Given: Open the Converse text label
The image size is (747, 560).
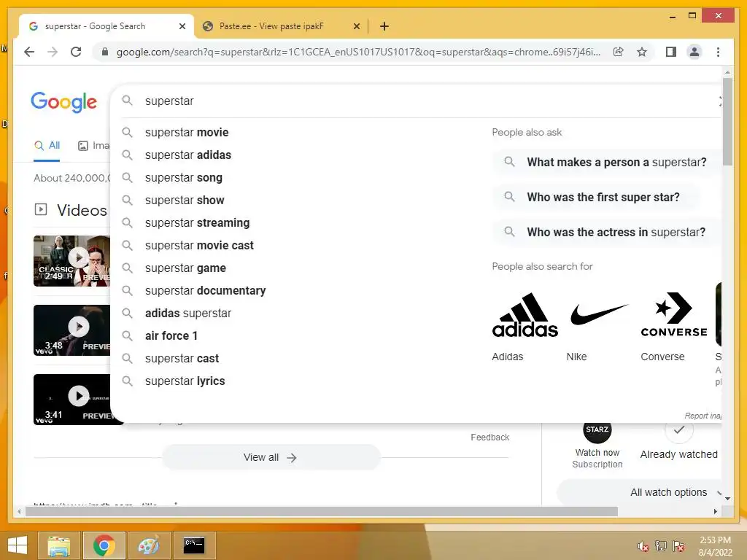Looking at the screenshot, I should point(662,357).
